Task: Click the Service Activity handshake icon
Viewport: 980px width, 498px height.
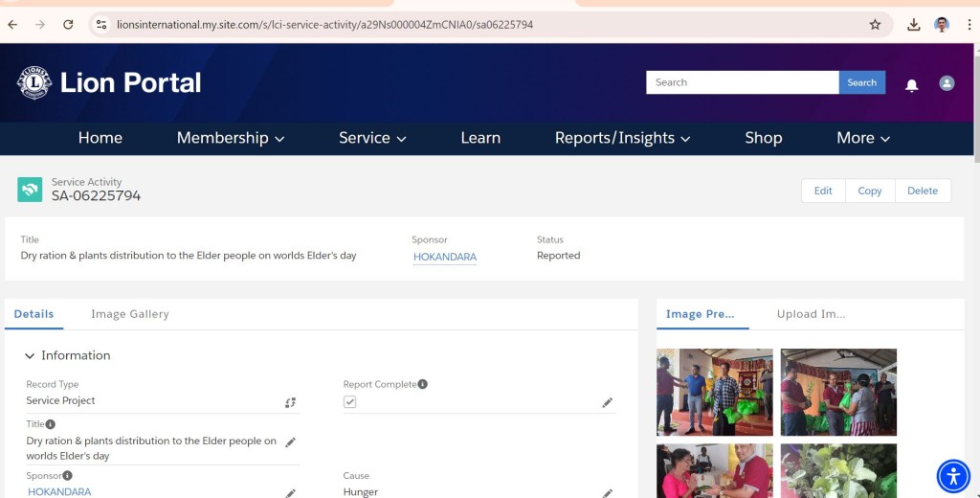Action: click(x=30, y=190)
